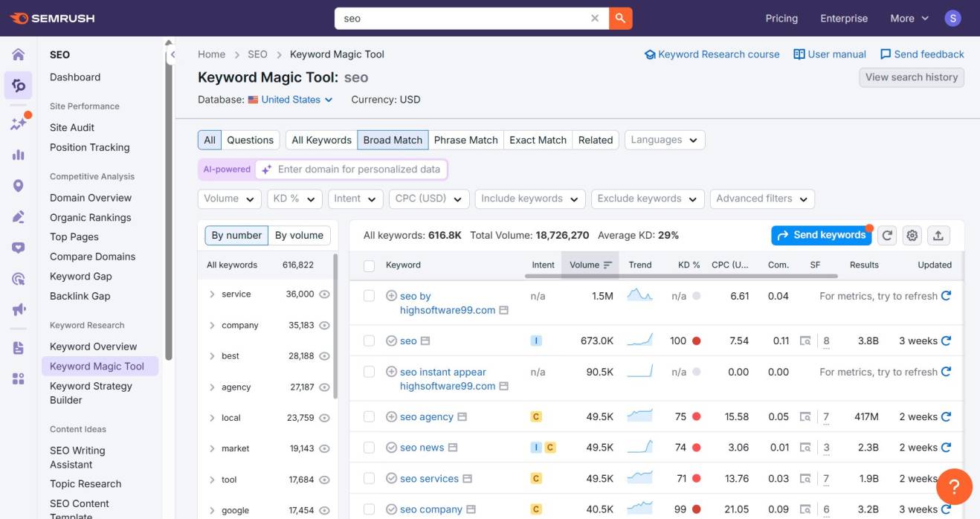This screenshot has height=519, width=980.
Task: Open the megaphone icon in the icon rail
Action: click(x=18, y=309)
